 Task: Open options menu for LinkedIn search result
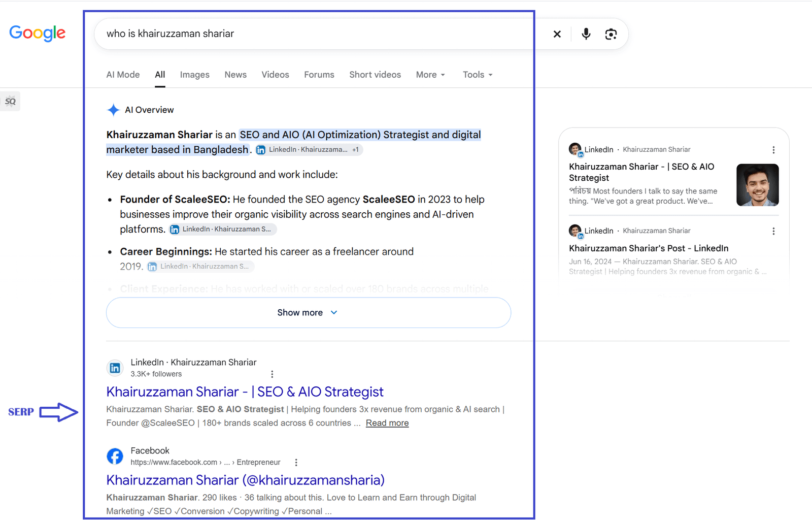pos(272,374)
